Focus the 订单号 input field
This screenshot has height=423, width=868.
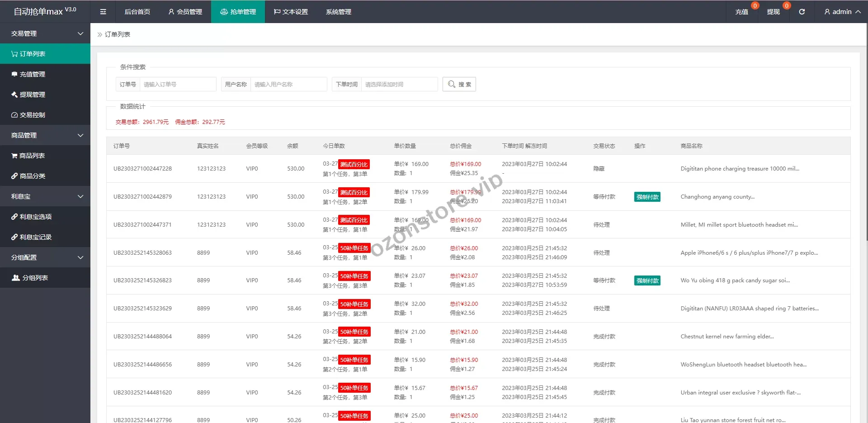coord(178,84)
